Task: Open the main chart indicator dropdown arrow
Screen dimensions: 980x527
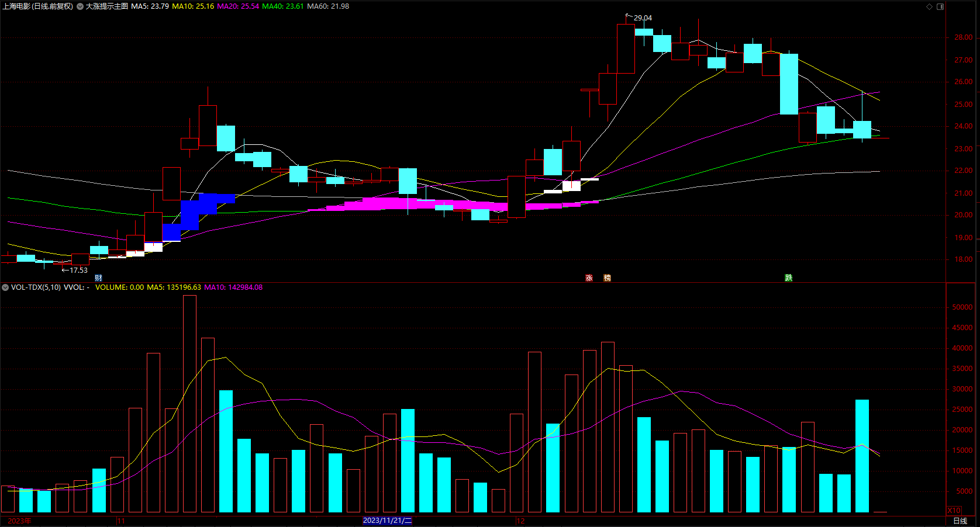Action: [80, 6]
